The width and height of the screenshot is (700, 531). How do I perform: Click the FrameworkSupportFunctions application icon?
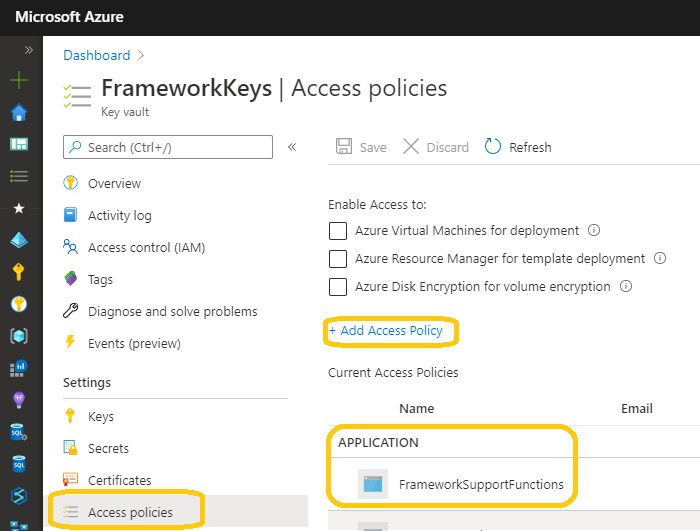tap(373, 485)
